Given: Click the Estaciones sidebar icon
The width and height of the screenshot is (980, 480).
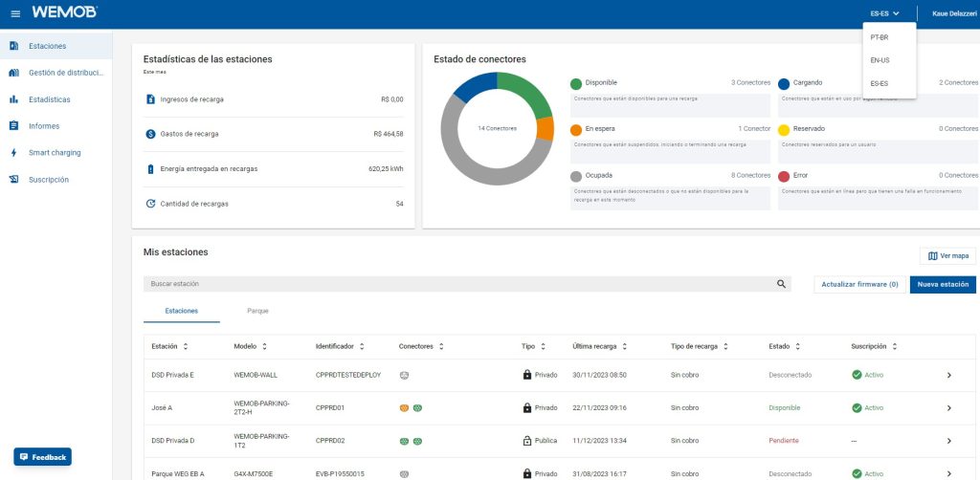Looking at the screenshot, I should (x=14, y=46).
